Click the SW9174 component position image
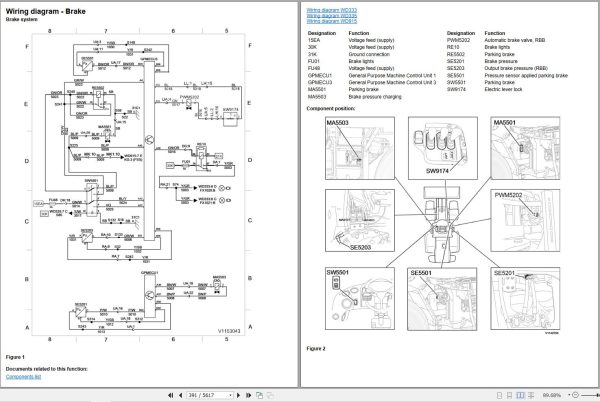600x402 pixels. [443, 148]
